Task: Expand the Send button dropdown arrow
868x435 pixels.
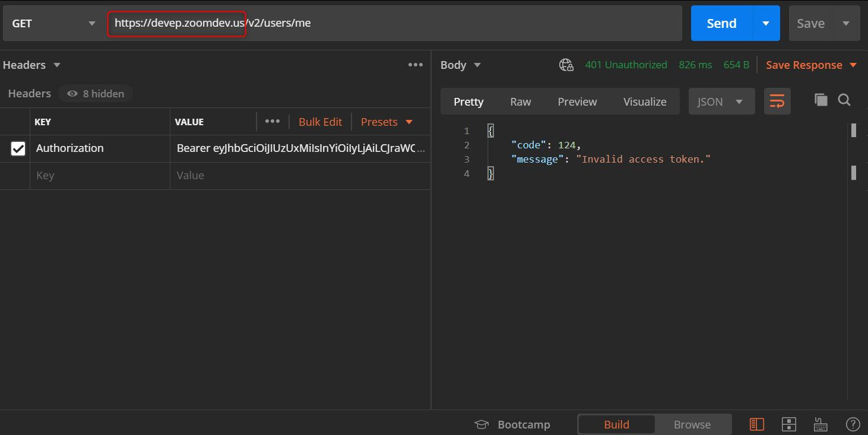Action: (766, 24)
